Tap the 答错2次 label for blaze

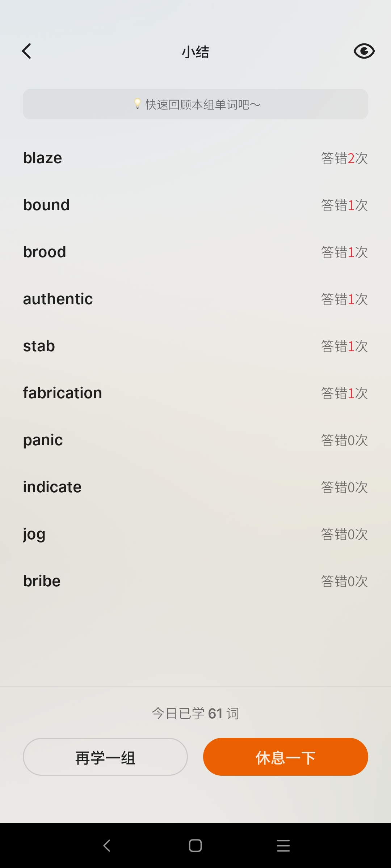tap(344, 158)
